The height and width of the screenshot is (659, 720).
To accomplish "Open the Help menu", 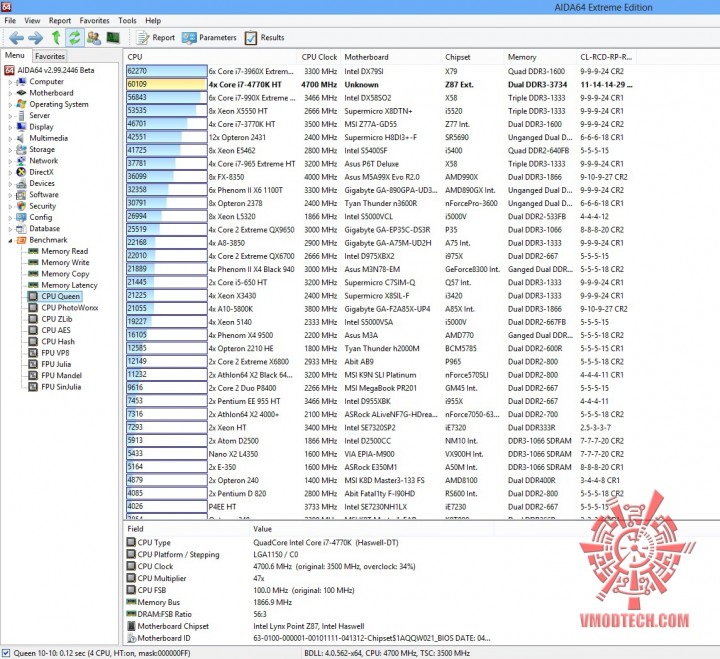I will point(153,21).
